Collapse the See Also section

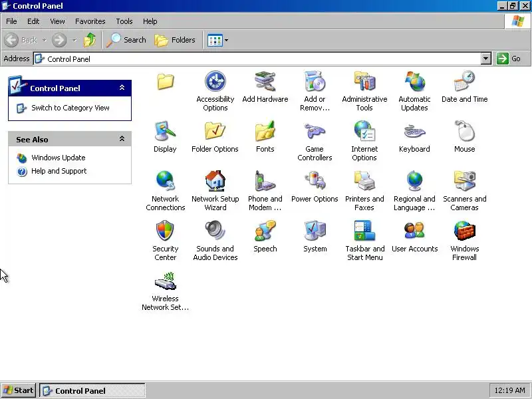pyautogui.click(x=122, y=139)
